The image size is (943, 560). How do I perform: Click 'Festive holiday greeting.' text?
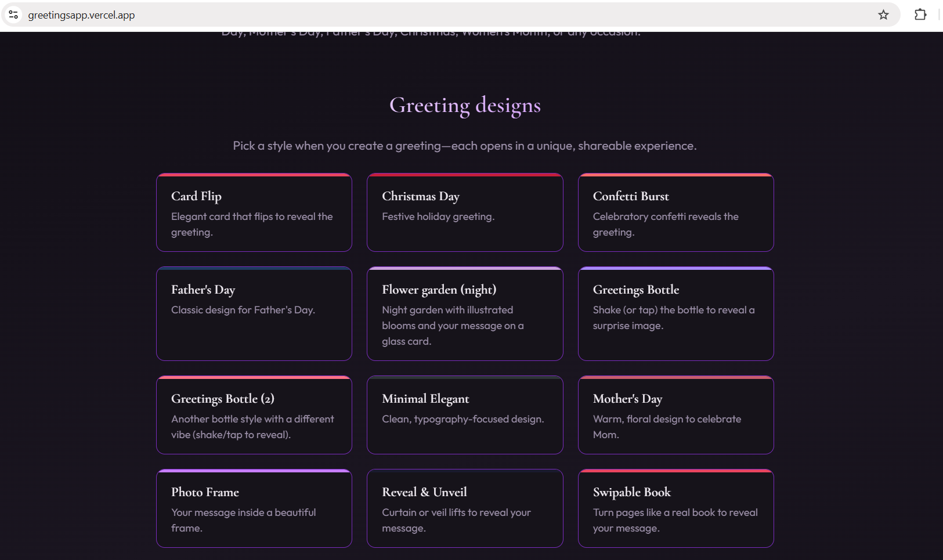(x=438, y=216)
